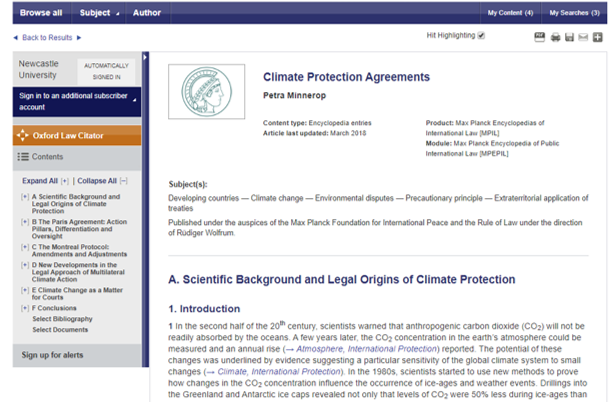
Task: Download article as PDF icon
Action: 540,38
